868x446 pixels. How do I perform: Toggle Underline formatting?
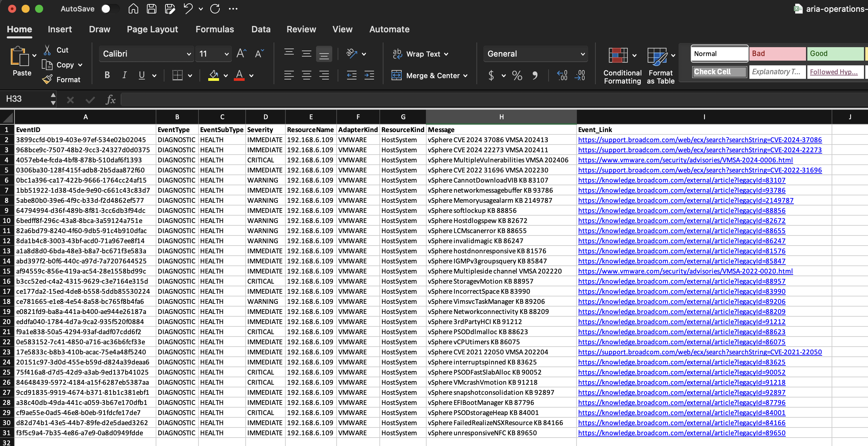[142, 75]
